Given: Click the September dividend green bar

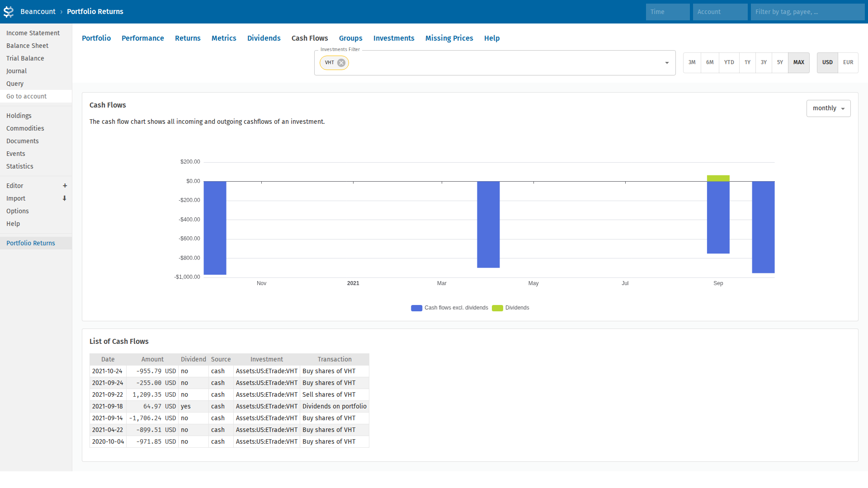Looking at the screenshot, I should (x=718, y=178).
